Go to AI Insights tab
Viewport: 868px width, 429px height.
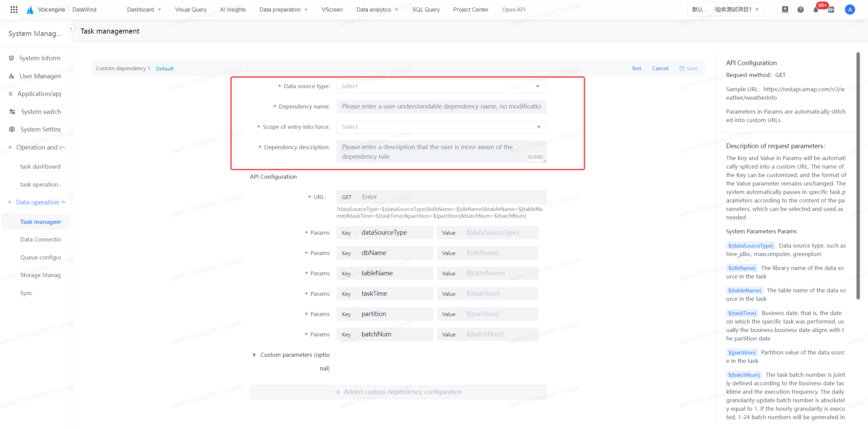[x=233, y=9]
